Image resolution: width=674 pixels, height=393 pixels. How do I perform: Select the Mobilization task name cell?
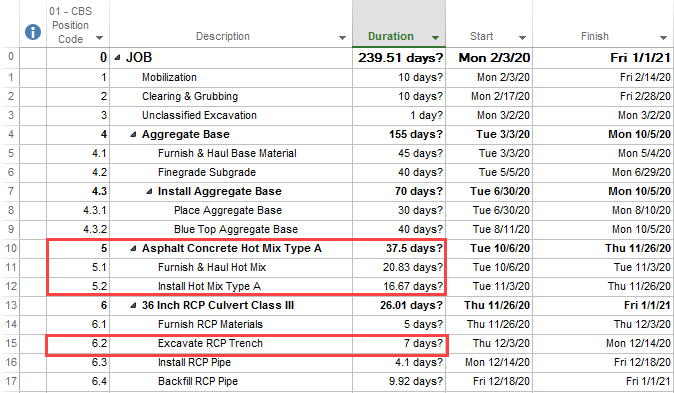coord(231,77)
